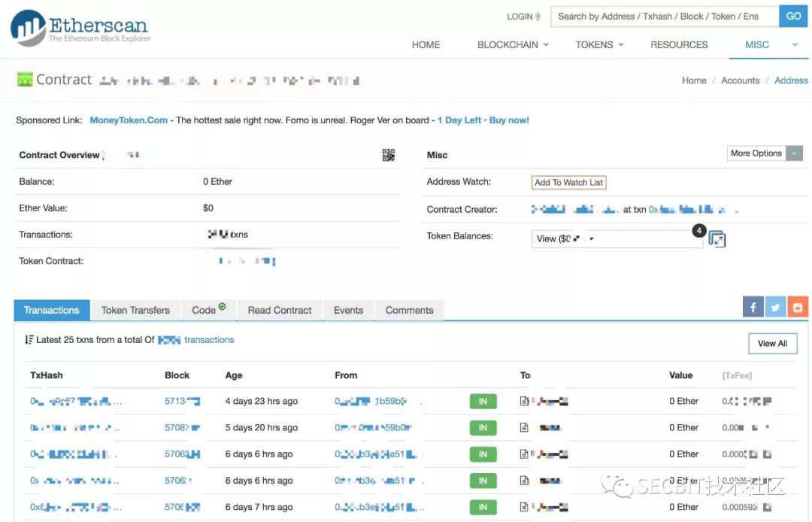Switch to the Events tab
The height and width of the screenshot is (522, 812).
tap(348, 310)
